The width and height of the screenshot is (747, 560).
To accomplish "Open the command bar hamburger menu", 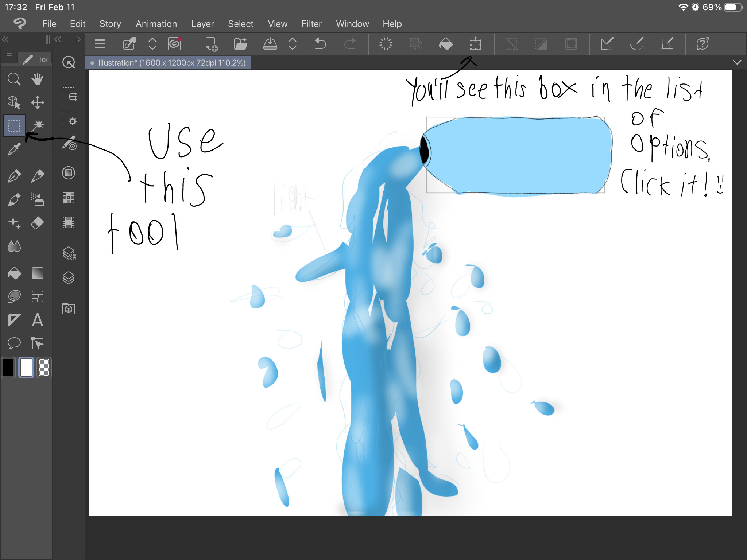I will 100,44.
